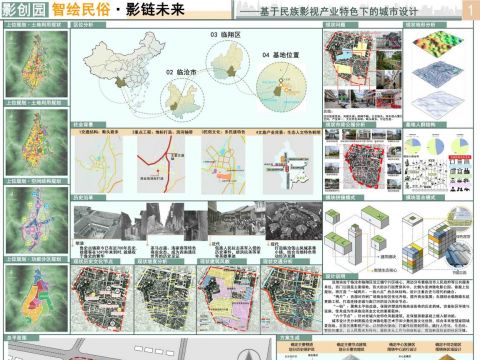
Task: Click the red-headed legend table beside silhouettes
Action: click(460, 173)
